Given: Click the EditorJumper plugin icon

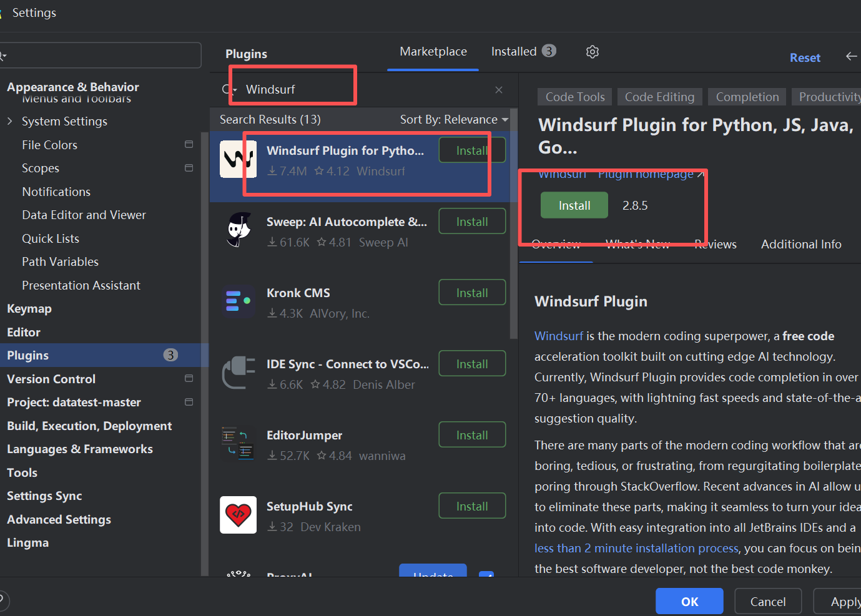Looking at the screenshot, I should [238, 444].
